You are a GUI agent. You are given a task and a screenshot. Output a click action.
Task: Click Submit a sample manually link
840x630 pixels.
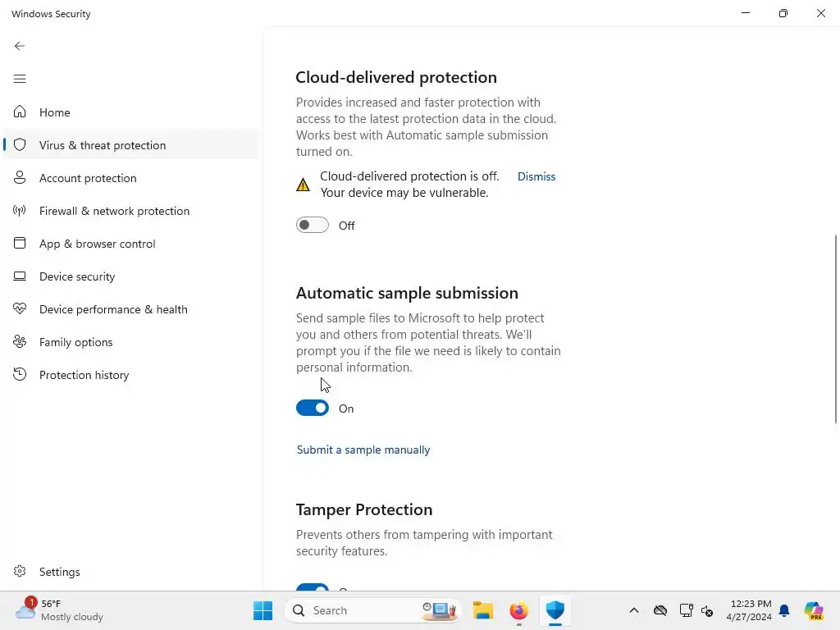(363, 450)
